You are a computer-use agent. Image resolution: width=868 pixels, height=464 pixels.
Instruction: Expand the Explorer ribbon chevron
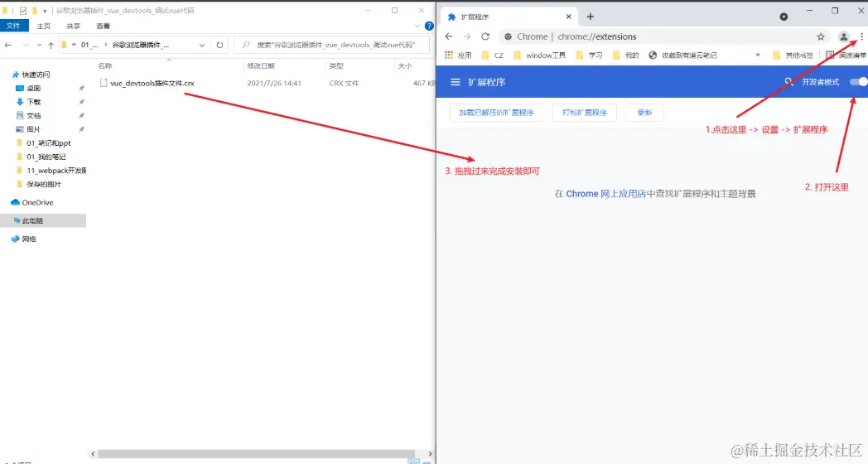417,26
